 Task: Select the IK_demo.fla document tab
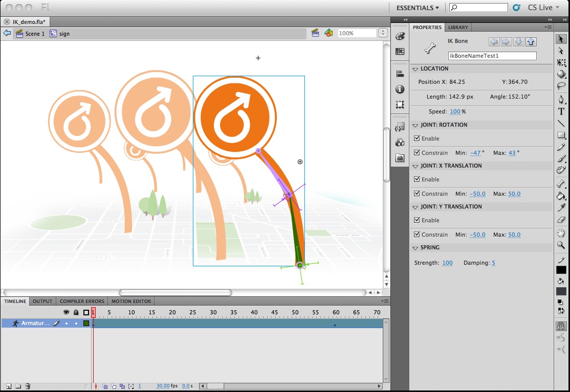point(29,22)
